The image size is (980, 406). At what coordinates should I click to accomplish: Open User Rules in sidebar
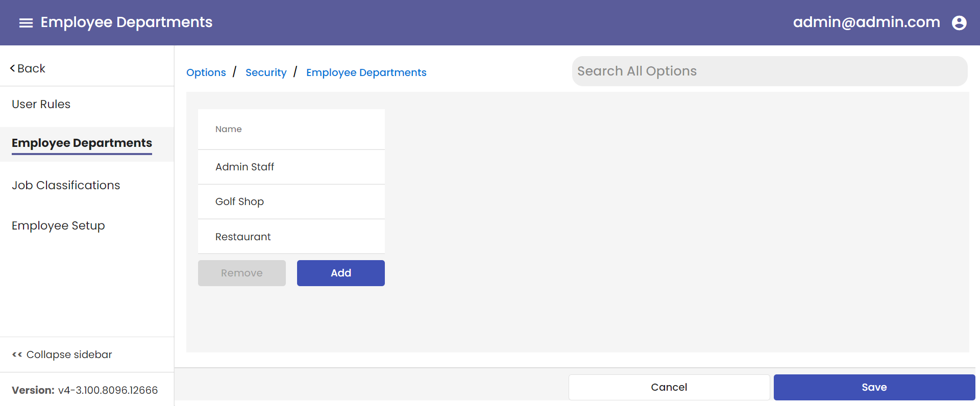(41, 104)
